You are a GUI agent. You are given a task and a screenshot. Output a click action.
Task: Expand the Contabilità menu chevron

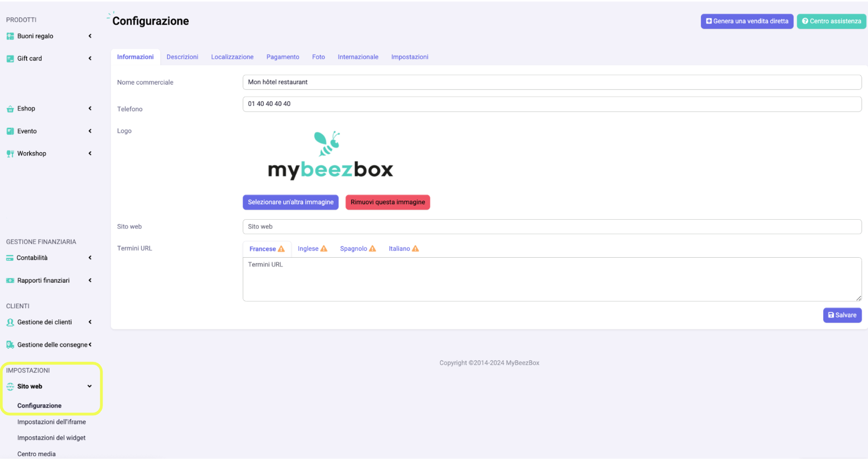point(90,258)
